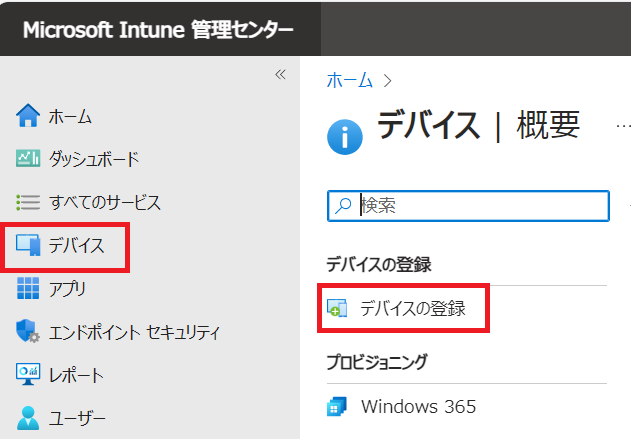Select デバイス in the left navigation

[x=76, y=245]
